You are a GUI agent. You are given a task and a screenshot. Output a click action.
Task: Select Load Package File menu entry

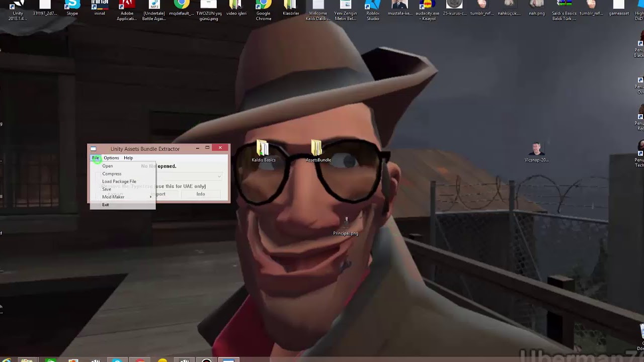122,182
